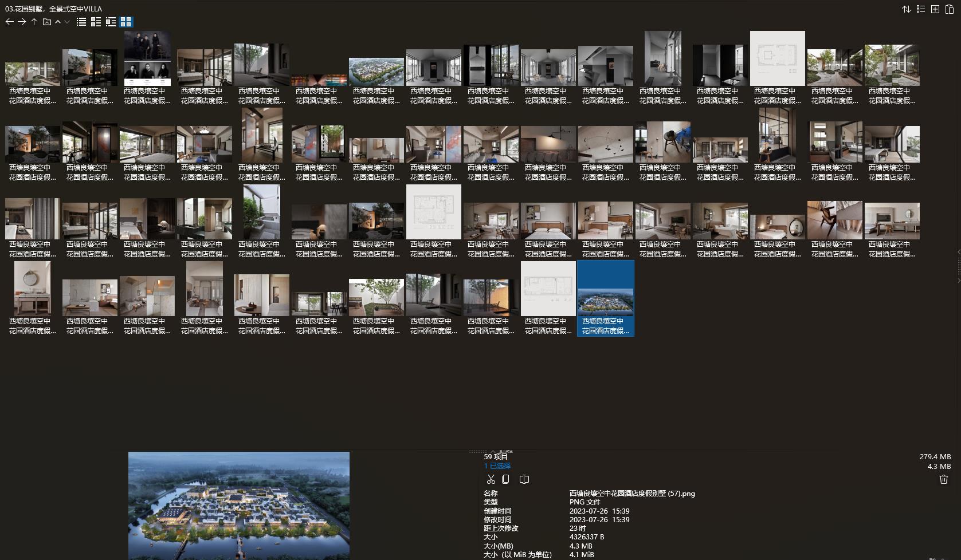Viewport: 961px width, 560px height.
Task: Expand the small up chevron in the toolbar
Action: tap(58, 22)
